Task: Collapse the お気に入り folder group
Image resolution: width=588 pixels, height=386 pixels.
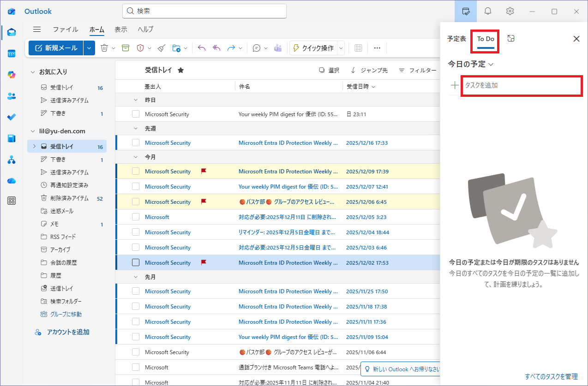Action: 33,72
